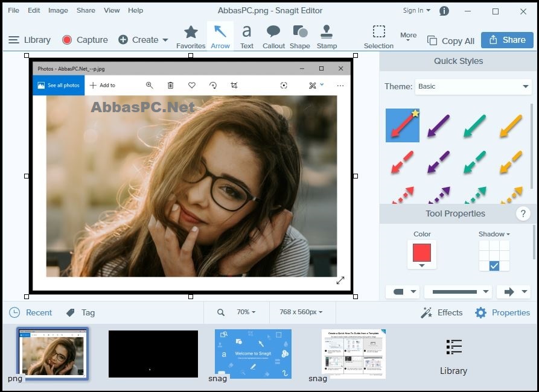Screen dimensions: 539x392
Task: Select the solid yellow arrow quick style
Action: point(511,126)
